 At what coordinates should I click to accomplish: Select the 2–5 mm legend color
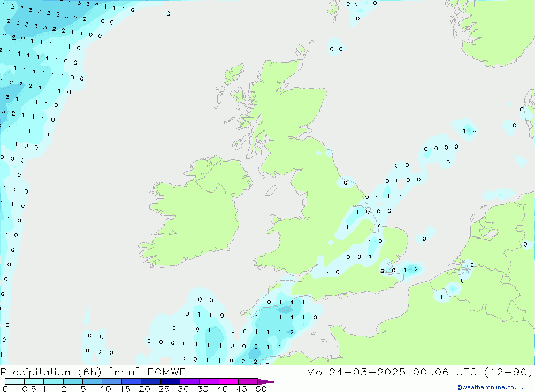[73, 381]
